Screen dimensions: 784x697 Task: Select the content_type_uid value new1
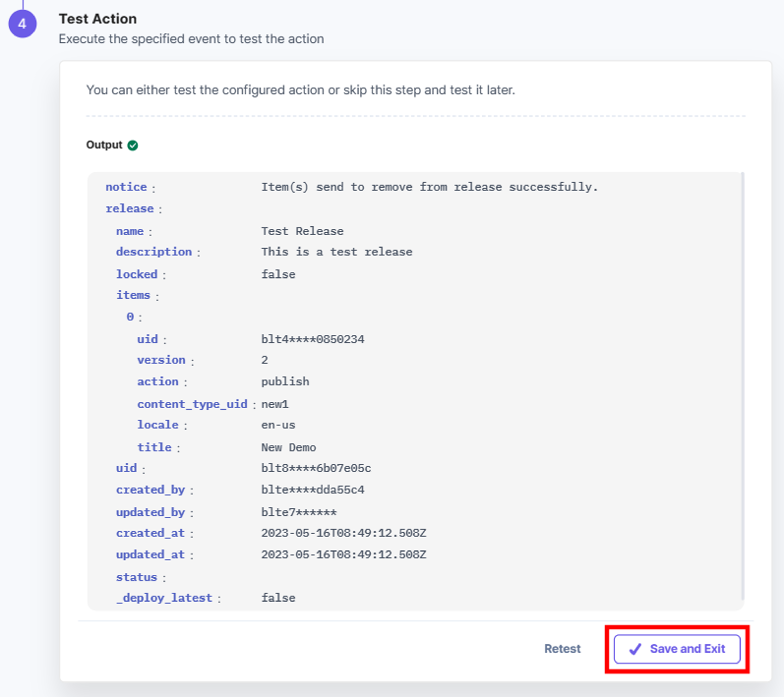click(x=275, y=404)
